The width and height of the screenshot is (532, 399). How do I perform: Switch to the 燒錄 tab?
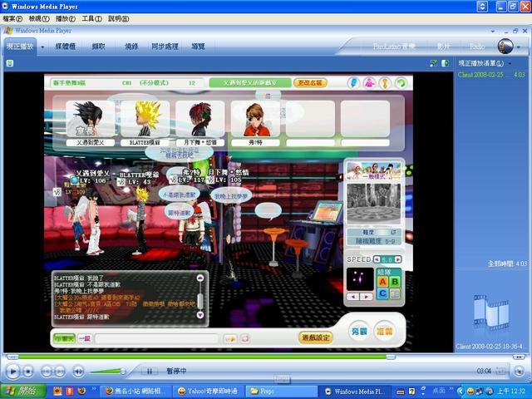131,47
